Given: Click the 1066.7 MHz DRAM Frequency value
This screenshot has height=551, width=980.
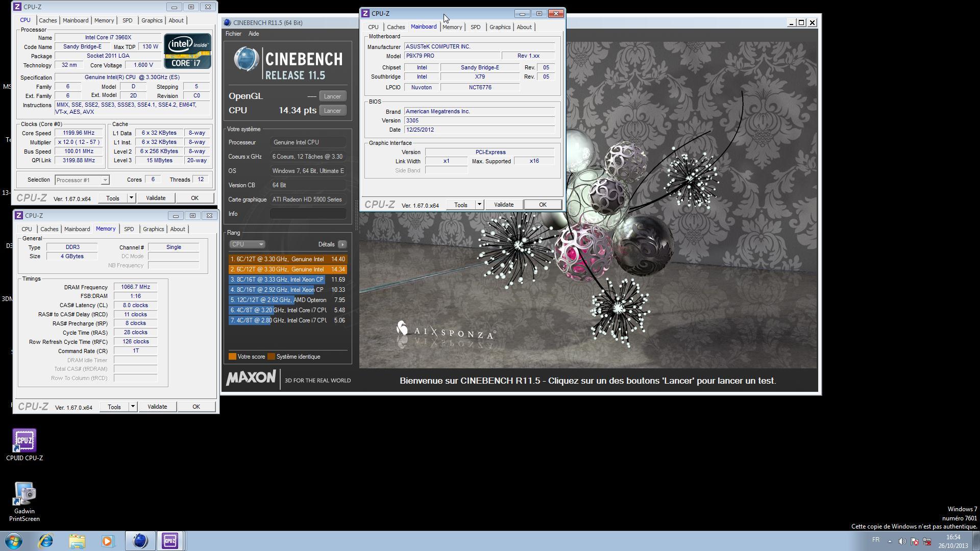Looking at the screenshot, I should (135, 287).
